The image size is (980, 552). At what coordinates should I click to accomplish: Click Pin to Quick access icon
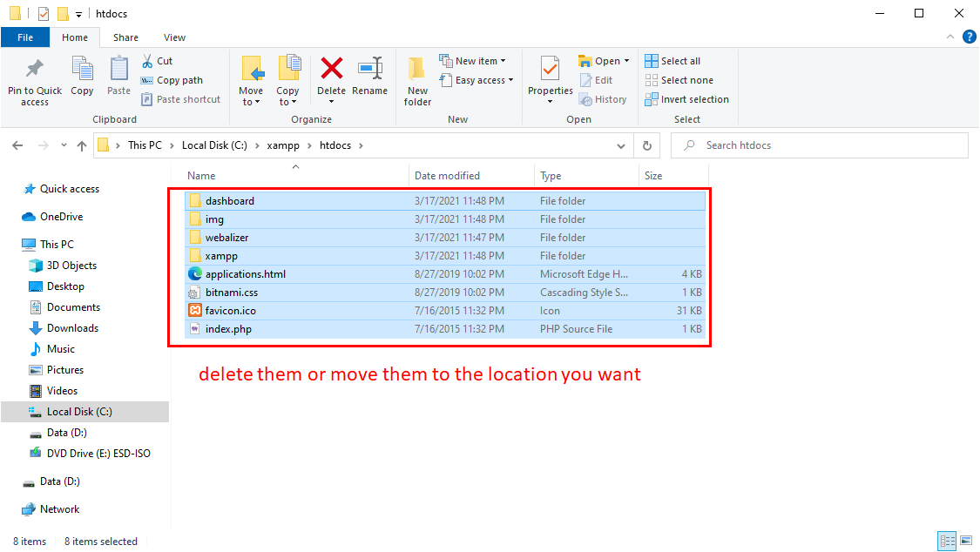pos(34,69)
